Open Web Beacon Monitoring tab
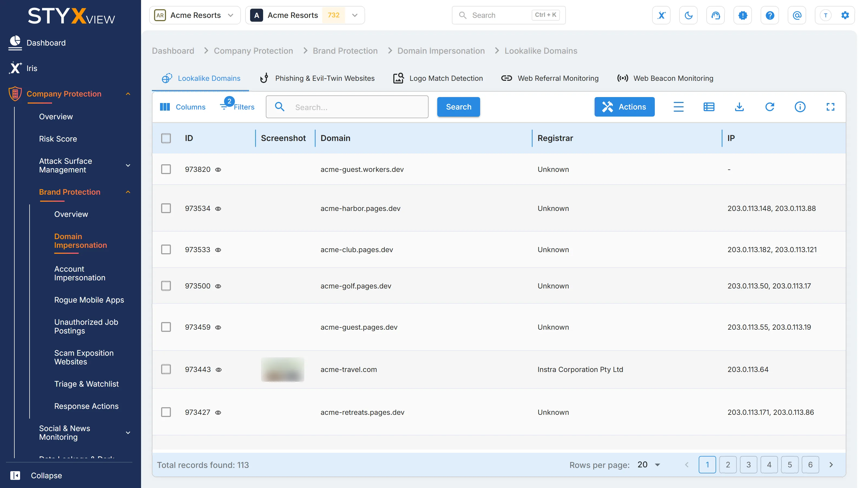Viewport: 868px width, 488px height. coord(665,78)
